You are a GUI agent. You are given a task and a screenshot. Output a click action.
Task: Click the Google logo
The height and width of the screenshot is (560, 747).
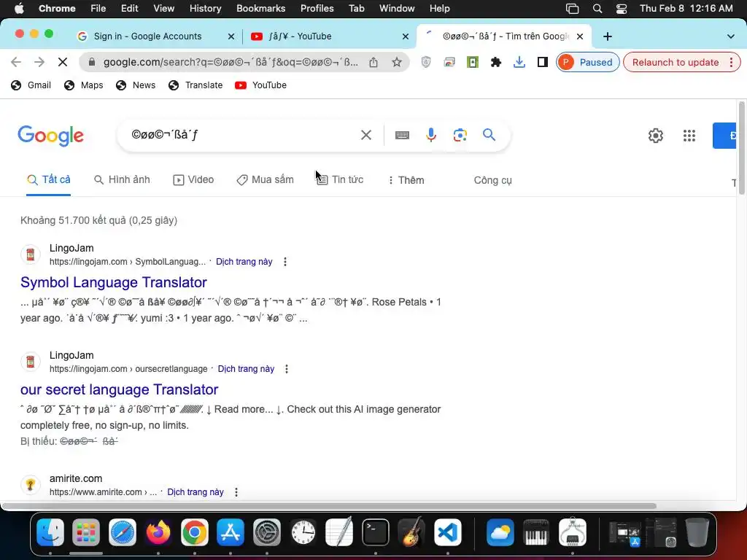[50, 136]
